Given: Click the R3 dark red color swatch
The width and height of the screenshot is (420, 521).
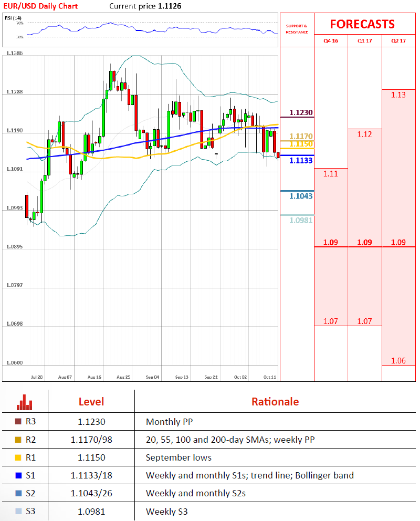Looking at the screenshot, I should 18,421.
